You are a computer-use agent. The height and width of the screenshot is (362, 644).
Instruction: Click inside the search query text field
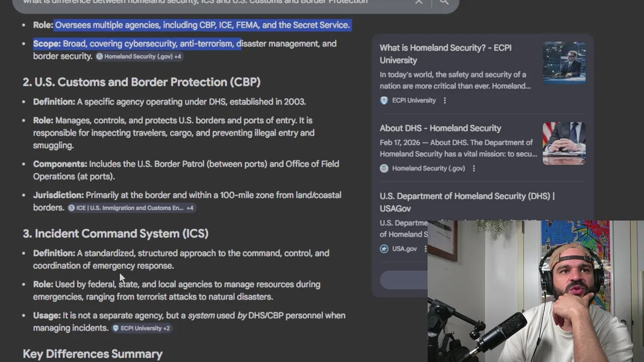point(201,2)
